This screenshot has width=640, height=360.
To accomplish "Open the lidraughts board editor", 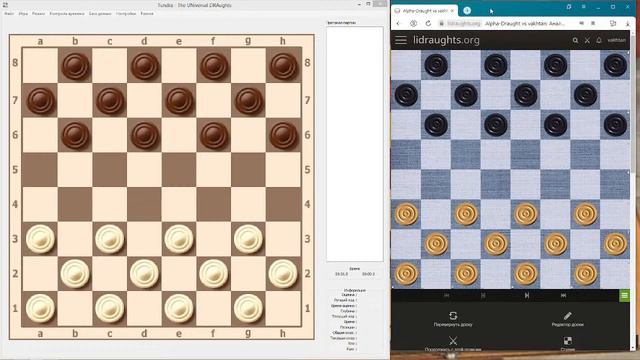I will click(567, 319).
